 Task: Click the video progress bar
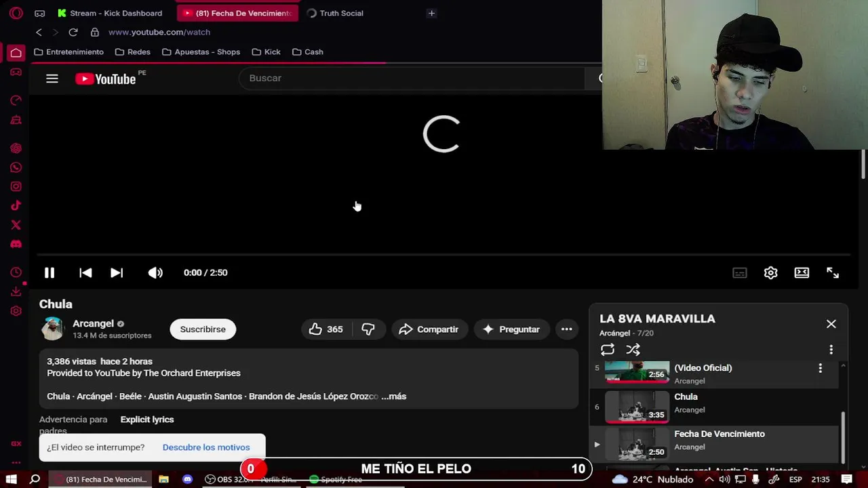click(x=443, y=255)
